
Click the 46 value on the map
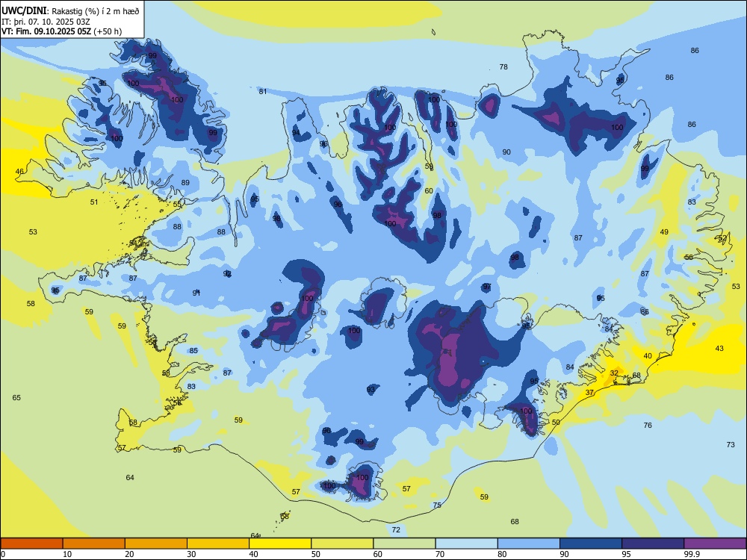pyautogui.click(x=19, y=172)
